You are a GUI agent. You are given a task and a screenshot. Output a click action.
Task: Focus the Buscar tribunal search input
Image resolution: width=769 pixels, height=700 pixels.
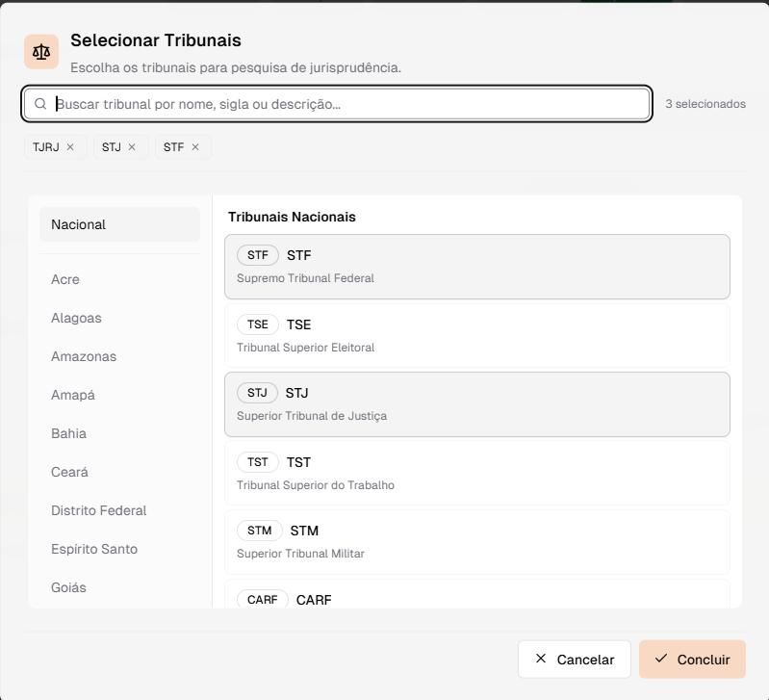(x=346, y=104)
